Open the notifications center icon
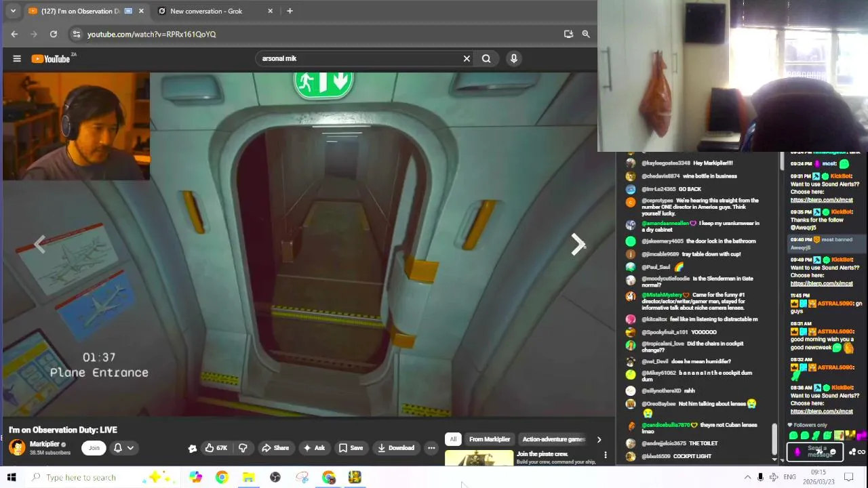868x488 pixels. pos(848,477)
